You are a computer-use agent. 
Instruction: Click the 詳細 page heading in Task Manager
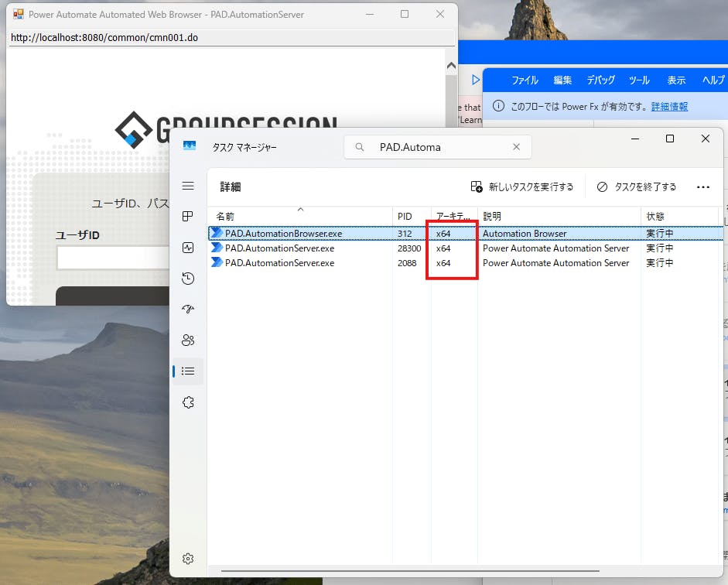click(x=231, y=186)
